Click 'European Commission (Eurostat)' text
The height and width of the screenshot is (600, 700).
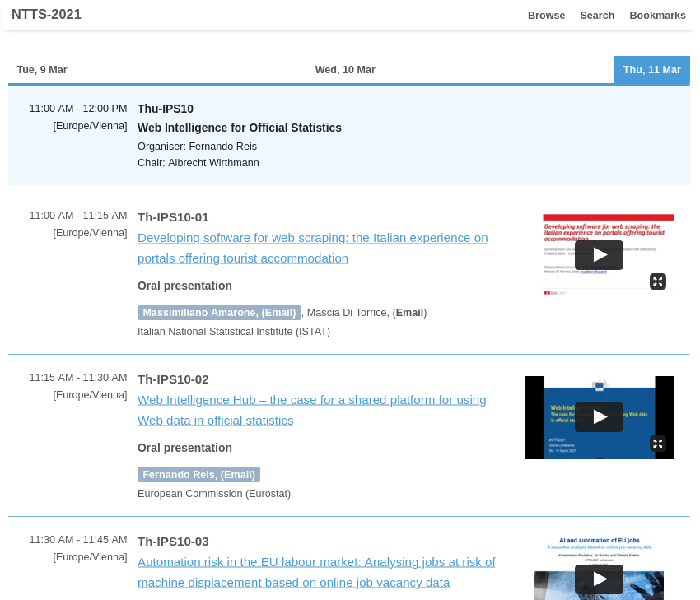214,493
